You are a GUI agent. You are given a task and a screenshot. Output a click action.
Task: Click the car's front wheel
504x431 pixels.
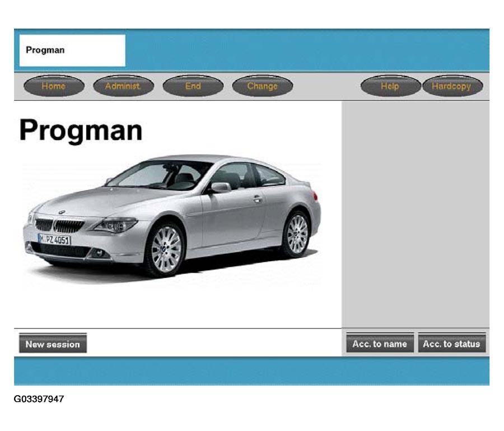tap(166, 249)
